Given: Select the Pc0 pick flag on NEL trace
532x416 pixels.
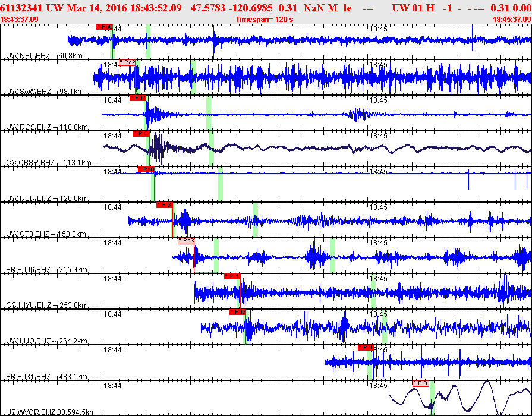Looking at the screenshot, I should pos(105,27).
